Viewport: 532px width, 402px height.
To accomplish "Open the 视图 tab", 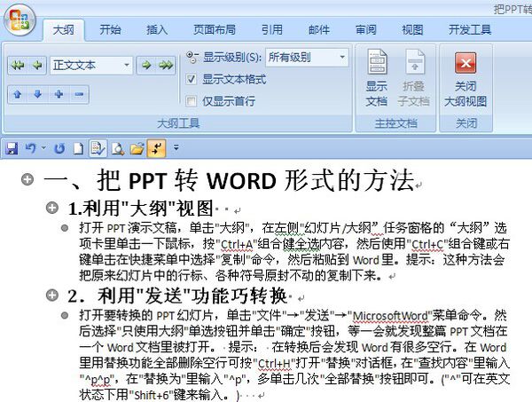I will 412,30.
